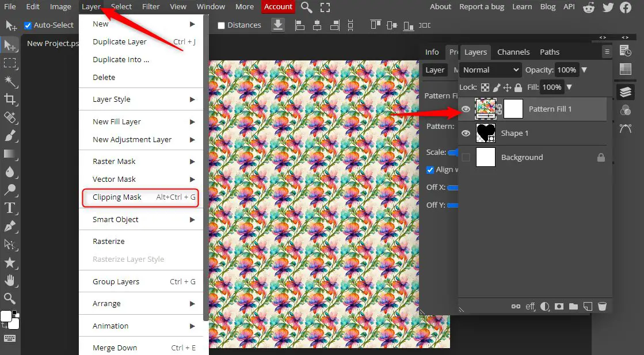Enable the Distances checkbox
The width and height of the screenshot is (644, 355).
(x=221, y=25)
